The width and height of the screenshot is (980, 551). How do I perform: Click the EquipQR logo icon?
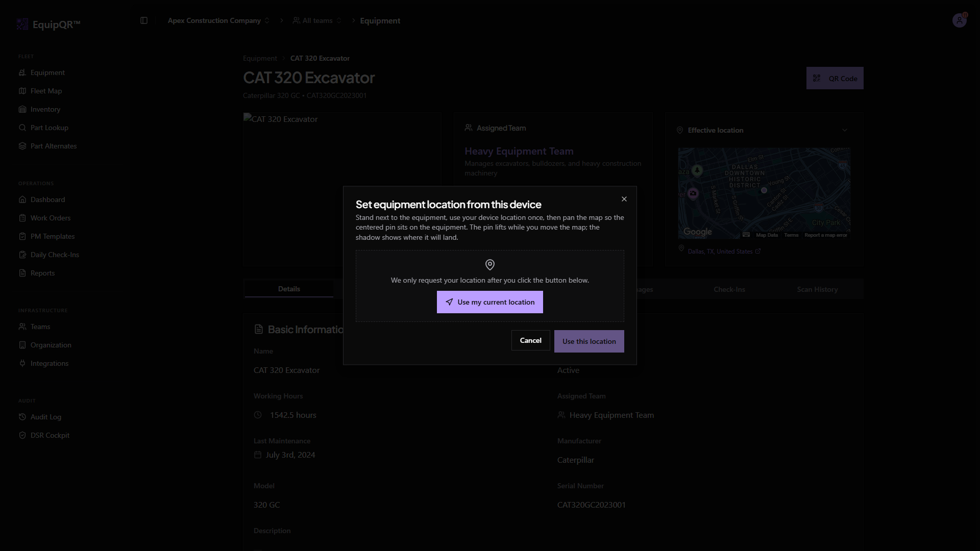pos(22,24)
